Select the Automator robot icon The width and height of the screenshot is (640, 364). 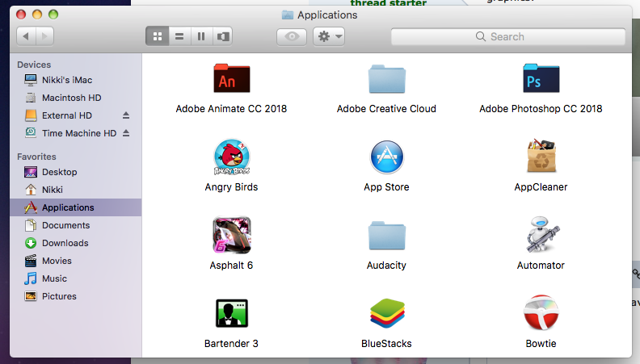pyautogui.click(x=541, y=235)
